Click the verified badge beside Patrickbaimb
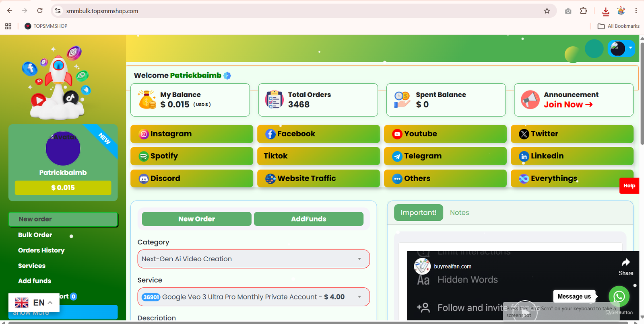Screen dimensions: 644x324 pos(227,76)
